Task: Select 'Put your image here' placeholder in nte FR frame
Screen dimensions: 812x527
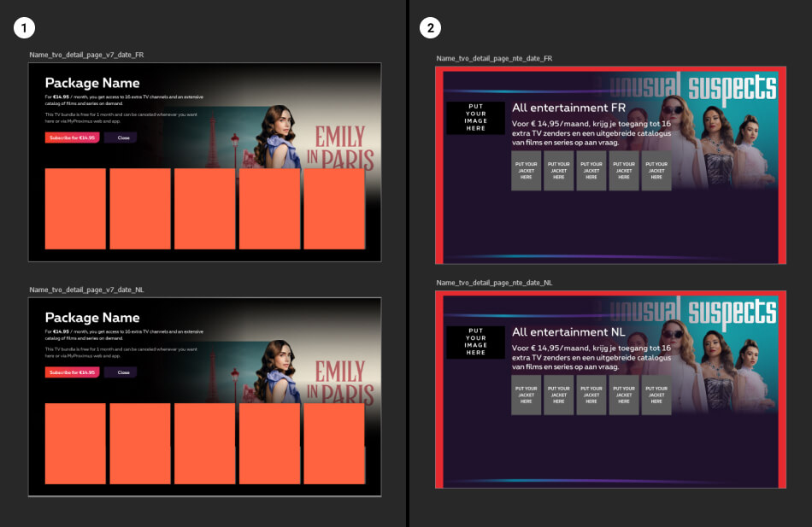Action: (476, 118)
